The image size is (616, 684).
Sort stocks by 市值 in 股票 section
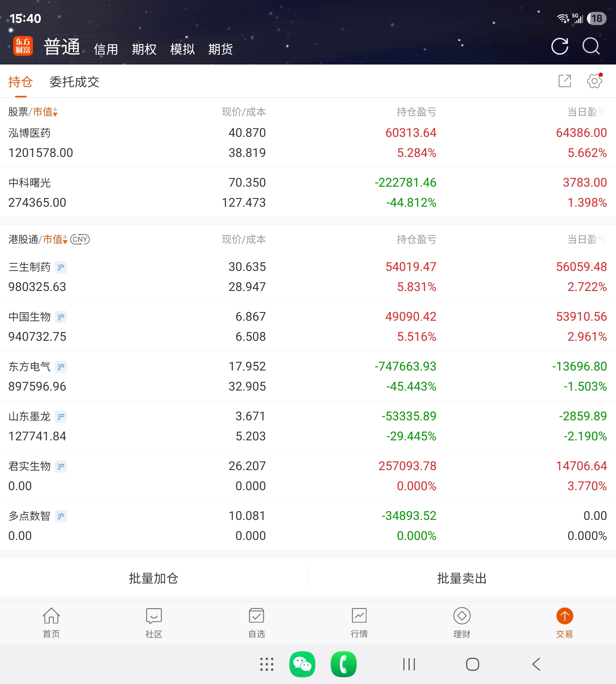(x=45, y=112)
